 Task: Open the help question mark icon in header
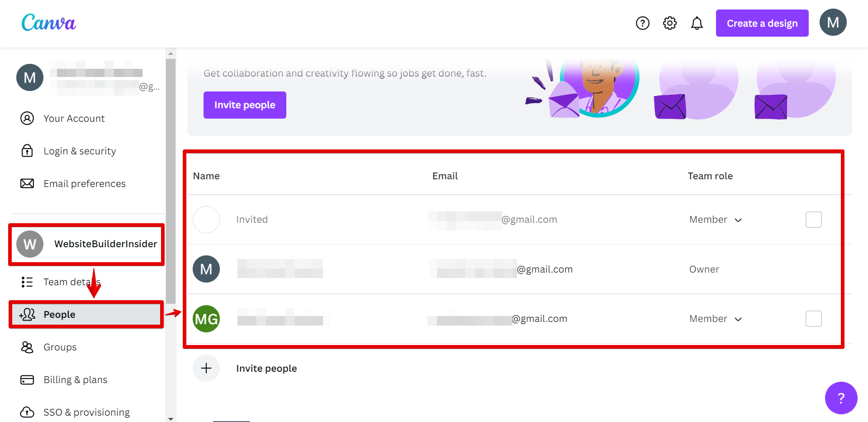point(642,23)
